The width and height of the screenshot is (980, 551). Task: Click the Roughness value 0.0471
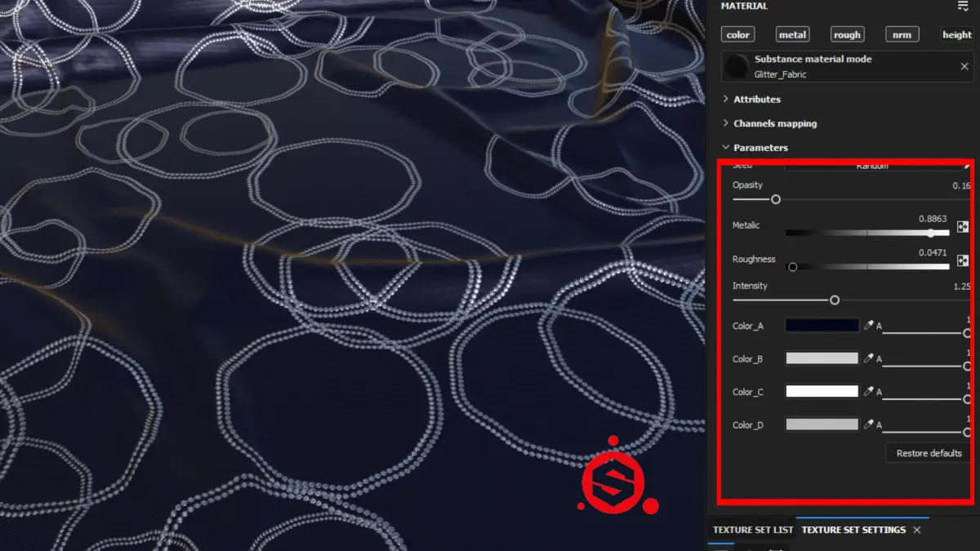[x=933, y=252]
